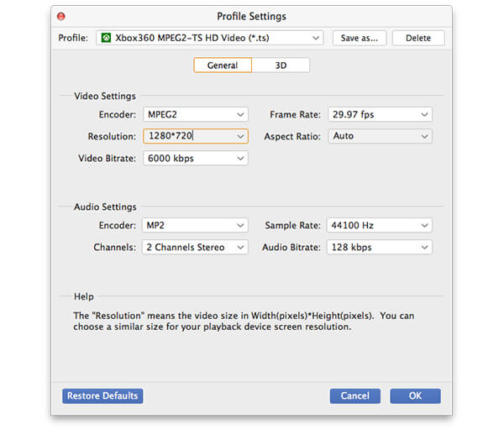Open the audio Encoder MP2 dropdown
This screenshot has height=429, width=504.
(195, 225)
